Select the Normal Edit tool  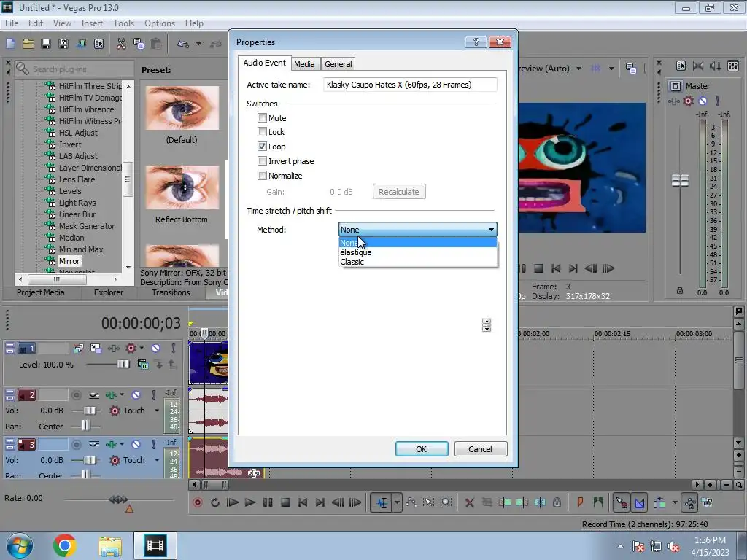coord(382,502)
